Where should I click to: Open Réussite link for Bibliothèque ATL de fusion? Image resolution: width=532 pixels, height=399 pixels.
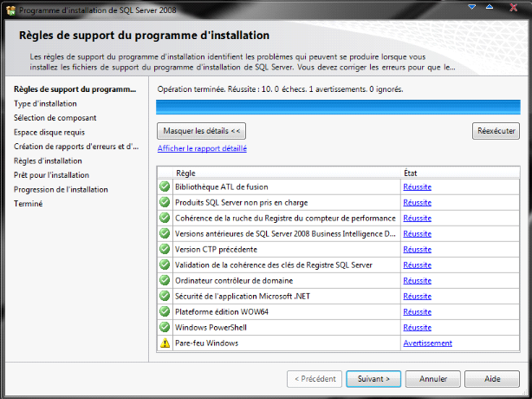point(418,186)
